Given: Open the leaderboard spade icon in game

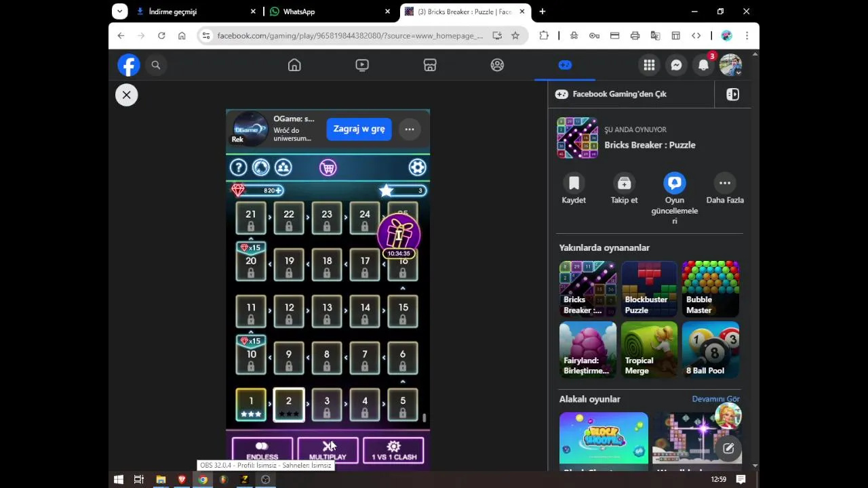Looking at the screenshot, I should (x=260, y=167).
